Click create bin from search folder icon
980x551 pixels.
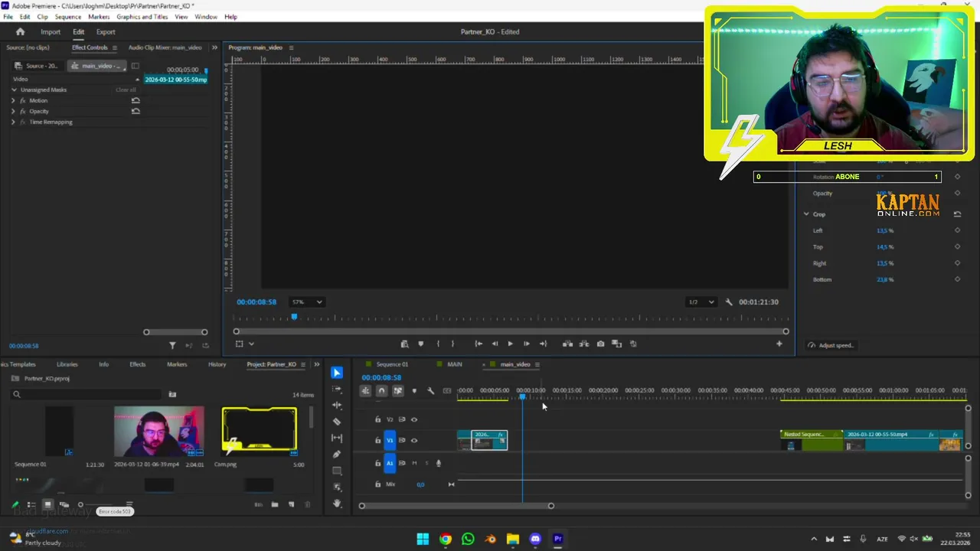click(x=172, y=394)
